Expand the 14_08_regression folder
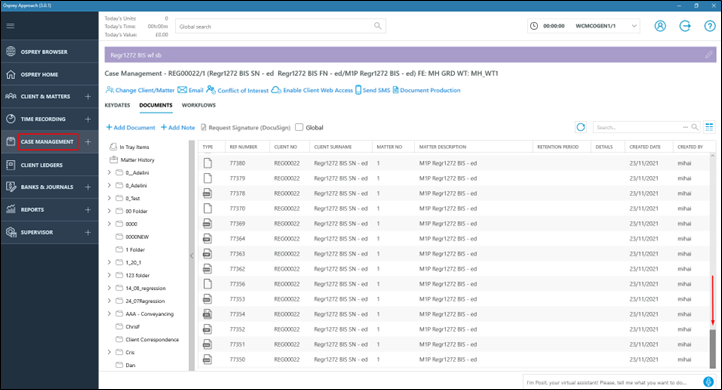The height and width of the screenshot is (390, 722). [x=109, y=288]
